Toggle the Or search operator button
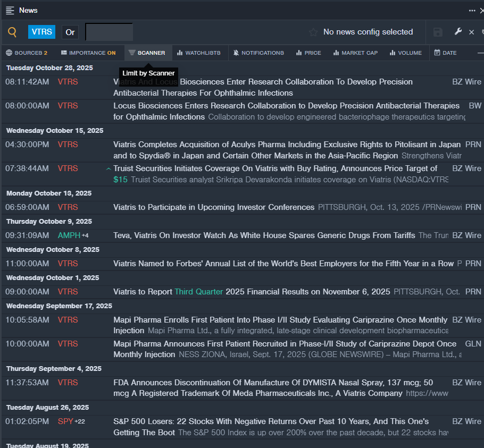484x448 pixels. [70, 32]
